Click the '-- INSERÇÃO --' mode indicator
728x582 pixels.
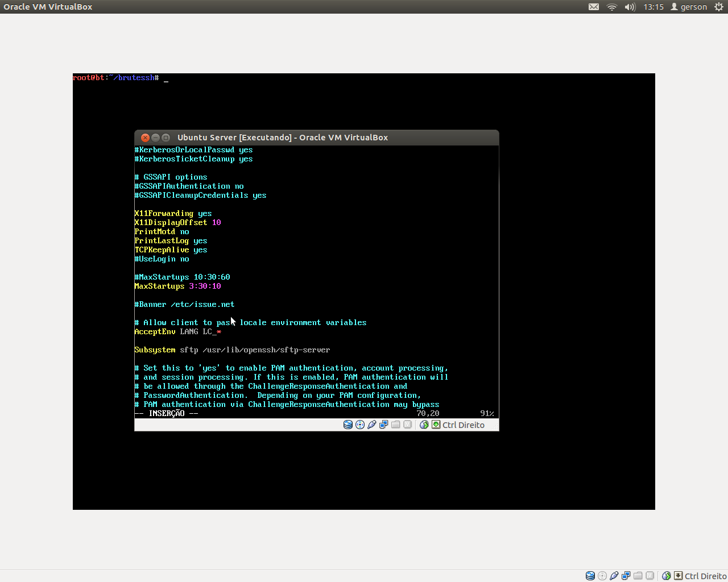pos(166,414)
